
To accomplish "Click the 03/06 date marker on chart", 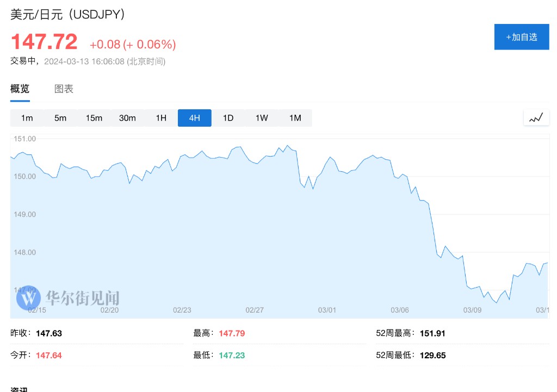I will (x=400, y=310).
